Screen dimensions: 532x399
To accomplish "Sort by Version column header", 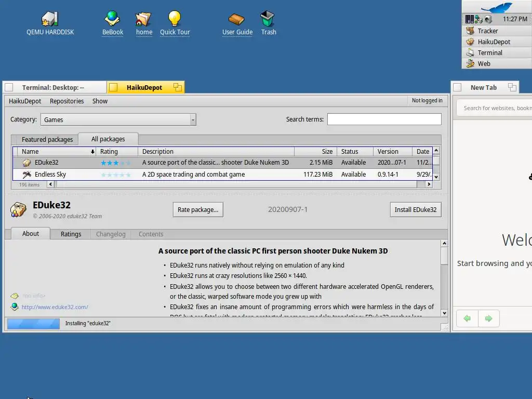I will coord(393,152).
